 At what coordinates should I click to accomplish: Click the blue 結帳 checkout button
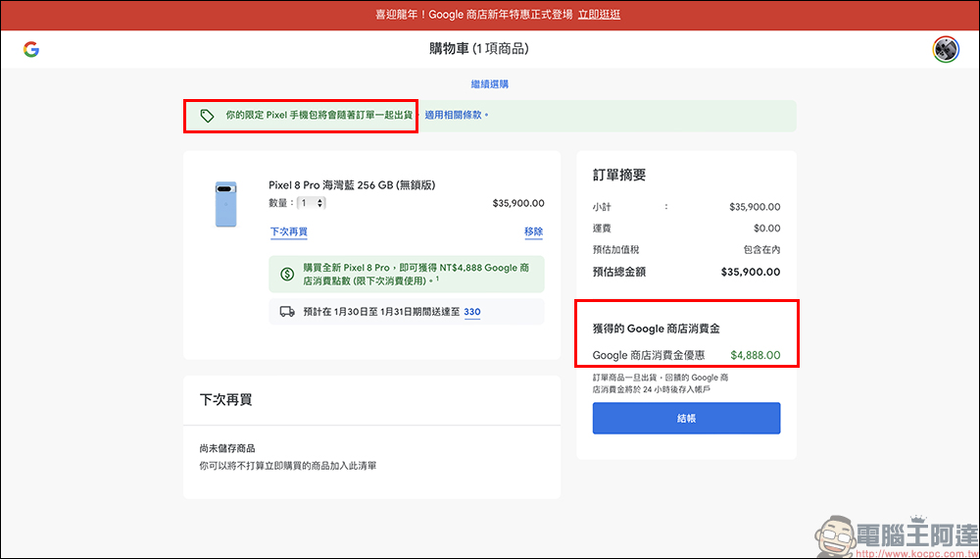pyautogui.click(x=686, y=419)
